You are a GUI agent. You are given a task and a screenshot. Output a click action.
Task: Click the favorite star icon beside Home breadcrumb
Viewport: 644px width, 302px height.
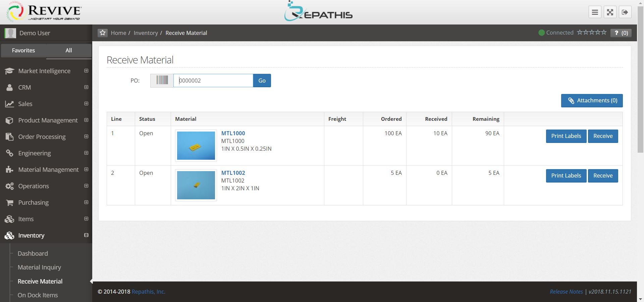[x=103, y=33]
